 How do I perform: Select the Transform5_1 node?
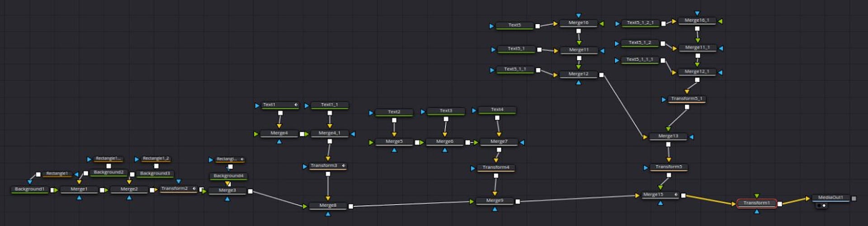[686, 99]
